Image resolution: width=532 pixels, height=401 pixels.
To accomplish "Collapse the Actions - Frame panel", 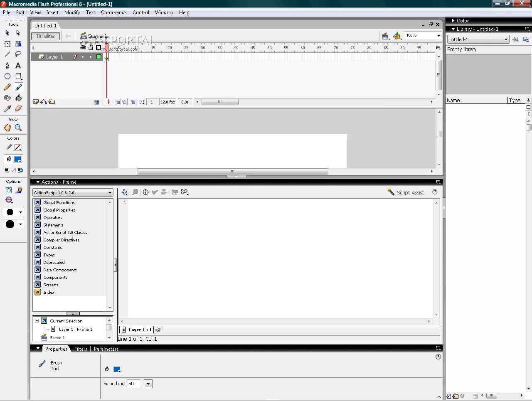I will click(38, 182).
